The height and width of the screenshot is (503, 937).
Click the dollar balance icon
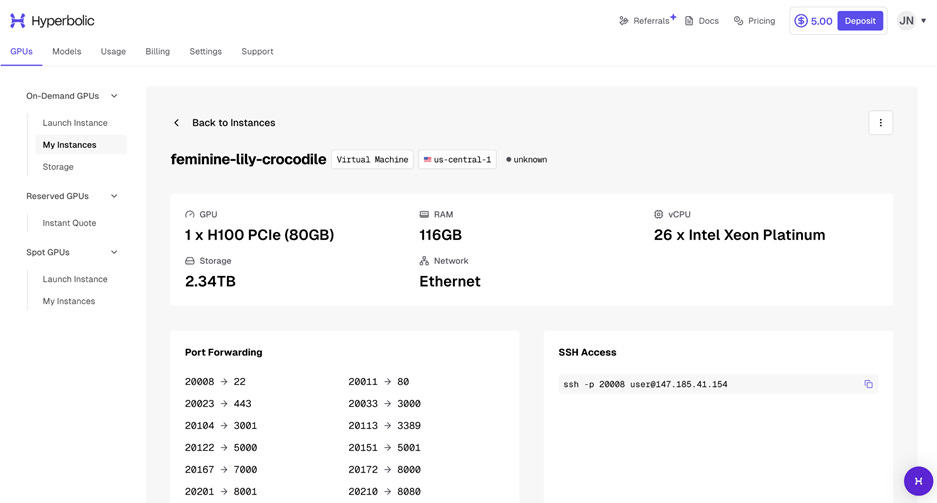click(x=801, y=21)
